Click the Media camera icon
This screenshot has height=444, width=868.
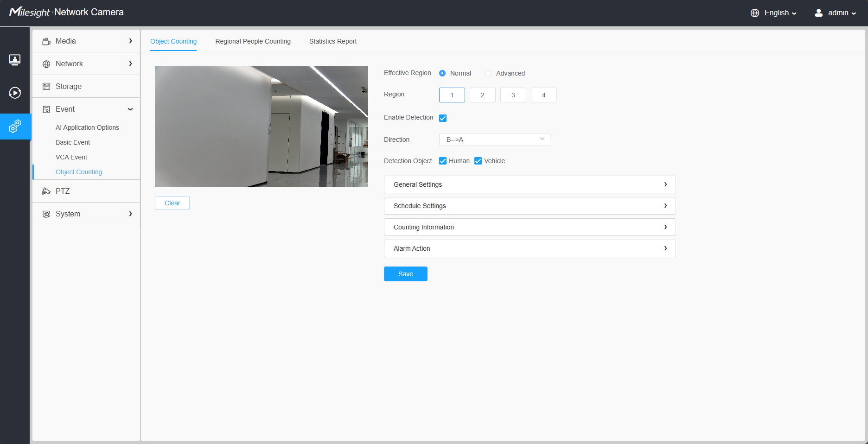tap(46, 41)
